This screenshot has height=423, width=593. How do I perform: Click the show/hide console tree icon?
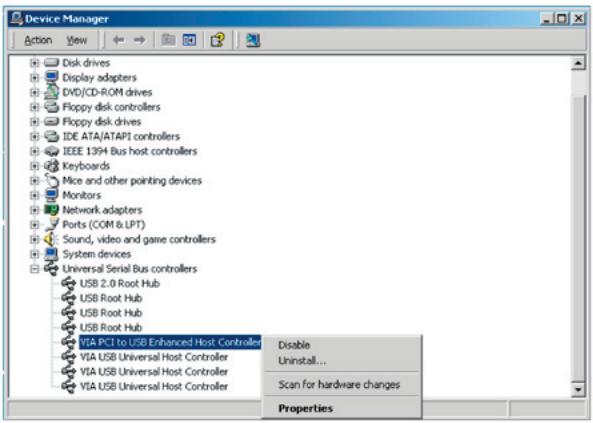pos(189,40)
